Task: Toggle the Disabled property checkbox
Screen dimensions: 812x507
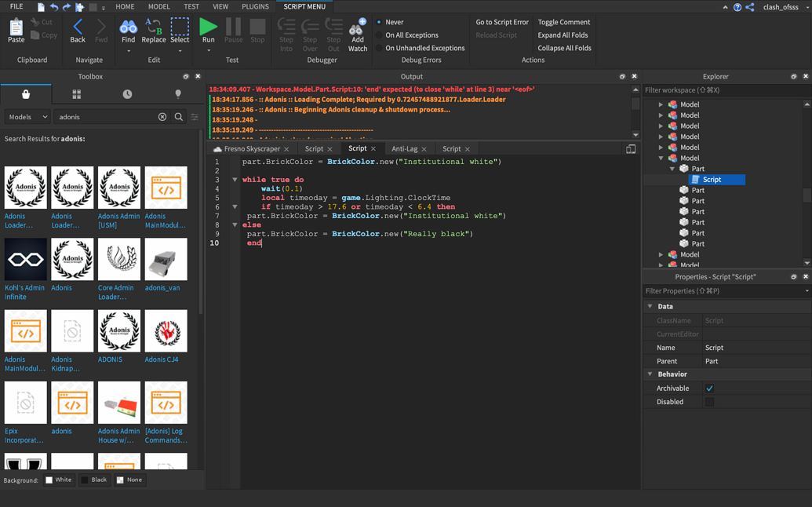Action: 709,402
